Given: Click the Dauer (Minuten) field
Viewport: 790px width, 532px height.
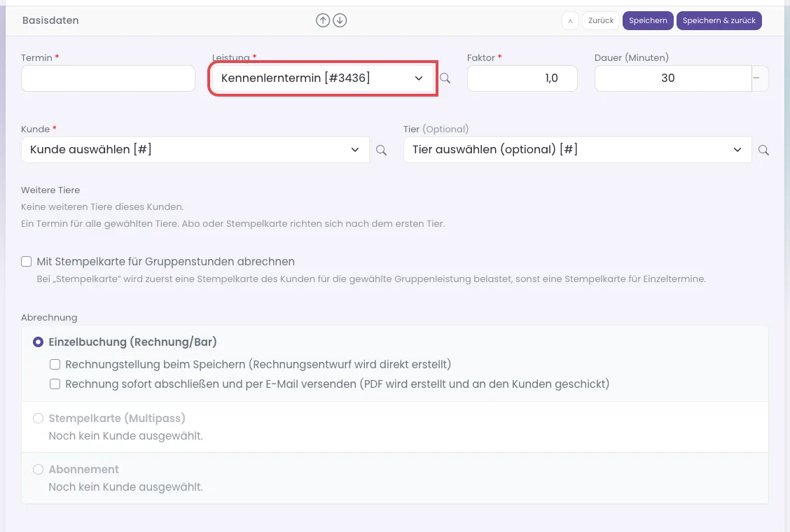Looking at the screenshot, I should pos(673,78).
